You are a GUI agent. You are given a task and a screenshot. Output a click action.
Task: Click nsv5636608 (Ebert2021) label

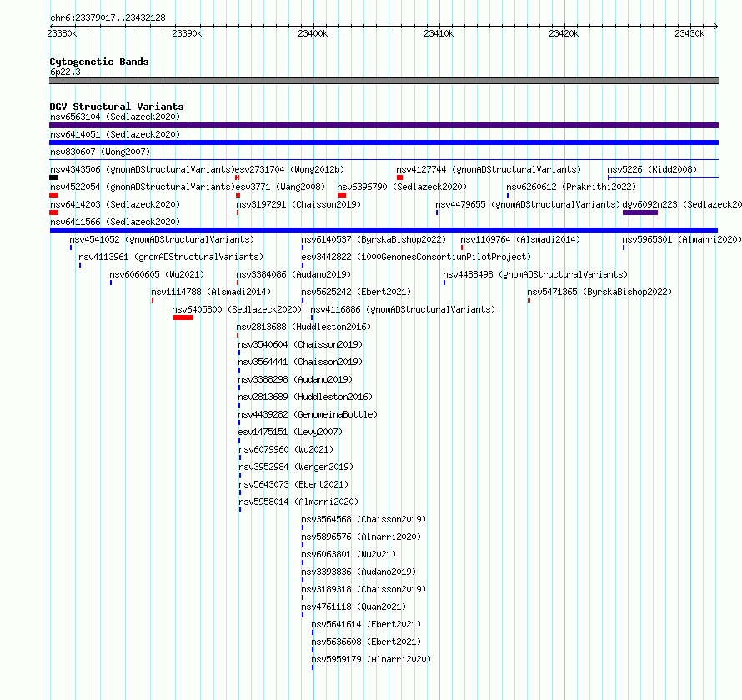(366, 642)
